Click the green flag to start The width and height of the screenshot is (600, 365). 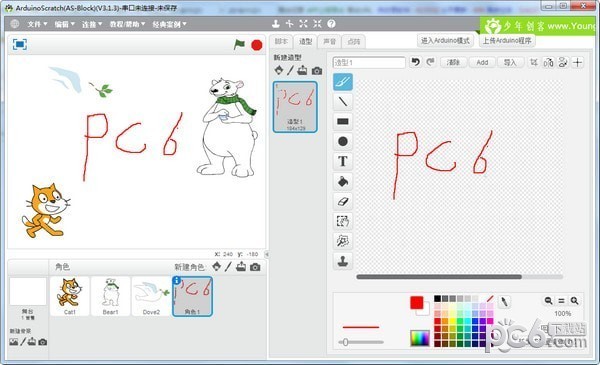pos(239,45)
